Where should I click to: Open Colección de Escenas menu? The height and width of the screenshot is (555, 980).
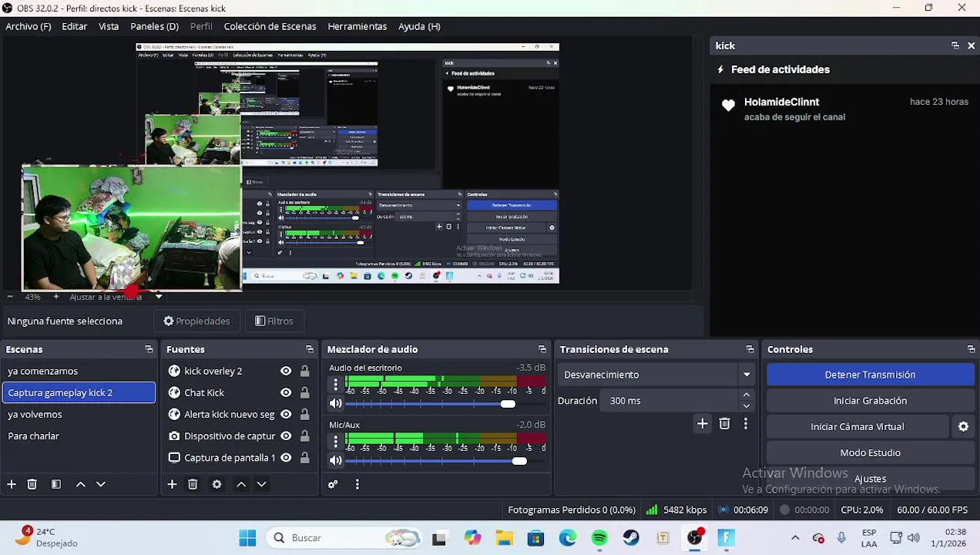coord(270,26)
